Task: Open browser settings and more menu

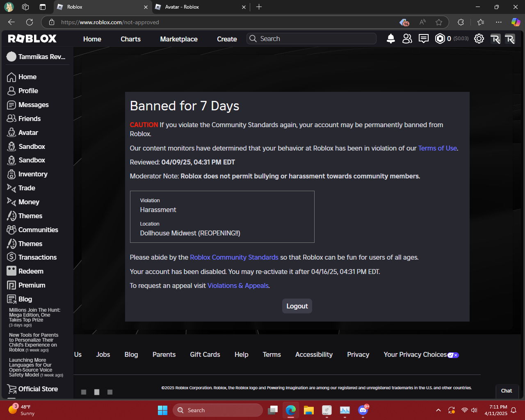Action: (x=498, y=22)
